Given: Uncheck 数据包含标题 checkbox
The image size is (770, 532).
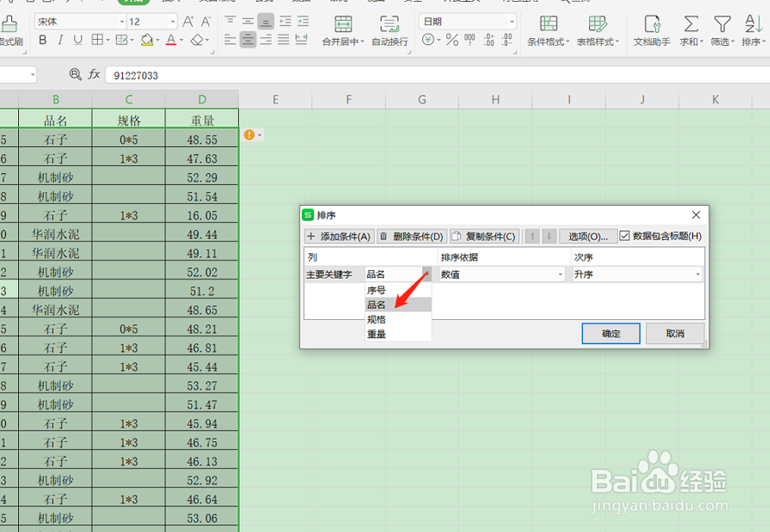Looking at the screenshot, I should [x=624, y=236].
